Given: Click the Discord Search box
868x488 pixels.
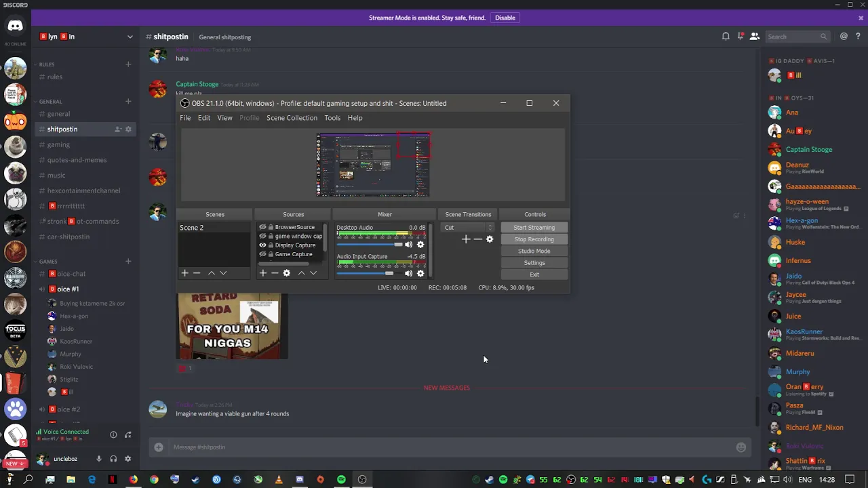Looking at the screenshot, I should coord(797,37).
